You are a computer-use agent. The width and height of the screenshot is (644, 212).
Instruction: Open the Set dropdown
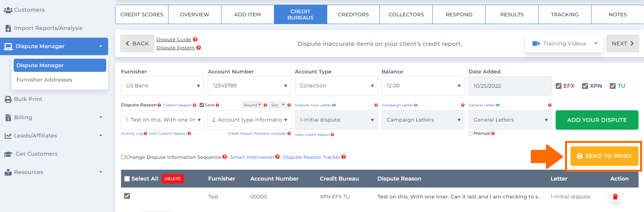(277, 105)
